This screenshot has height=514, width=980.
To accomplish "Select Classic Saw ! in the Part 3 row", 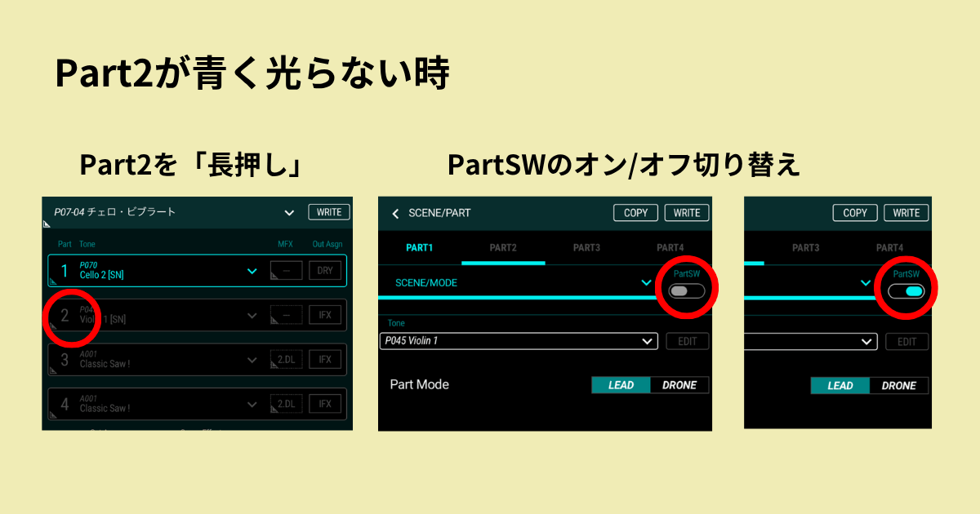I will (x=105, y=364).
